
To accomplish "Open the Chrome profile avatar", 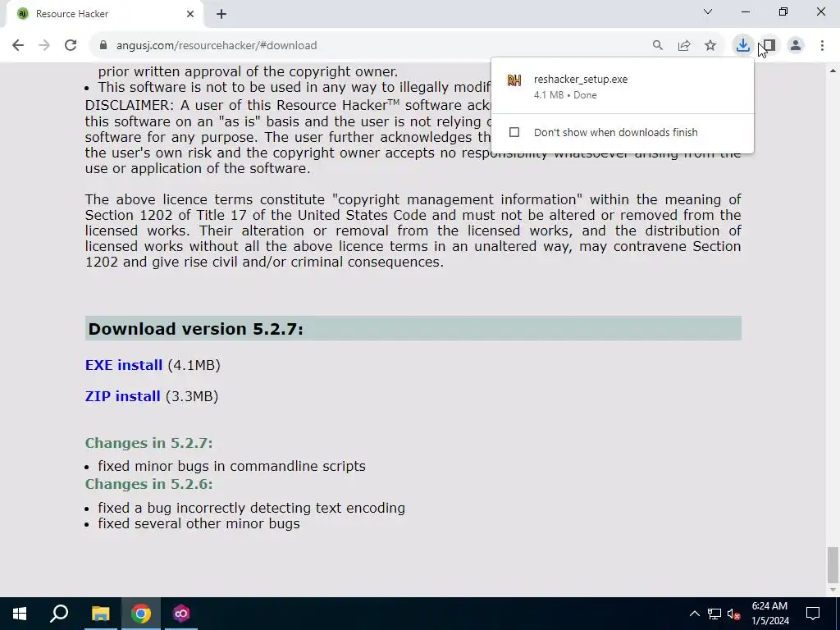I will pos(796,46).
